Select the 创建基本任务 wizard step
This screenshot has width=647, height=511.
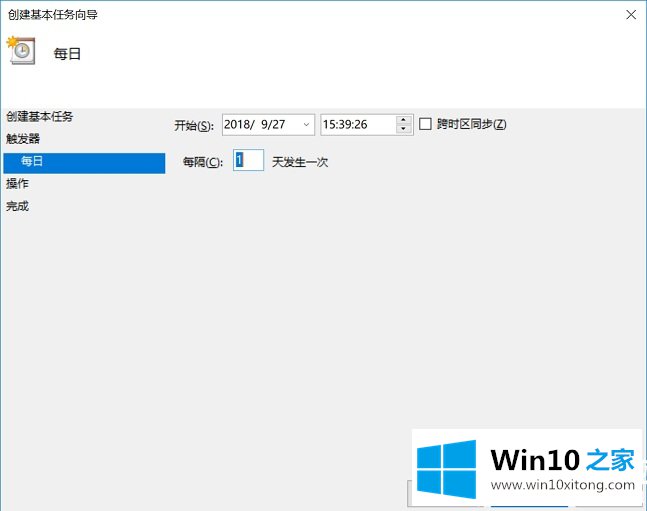coord(39,116)
